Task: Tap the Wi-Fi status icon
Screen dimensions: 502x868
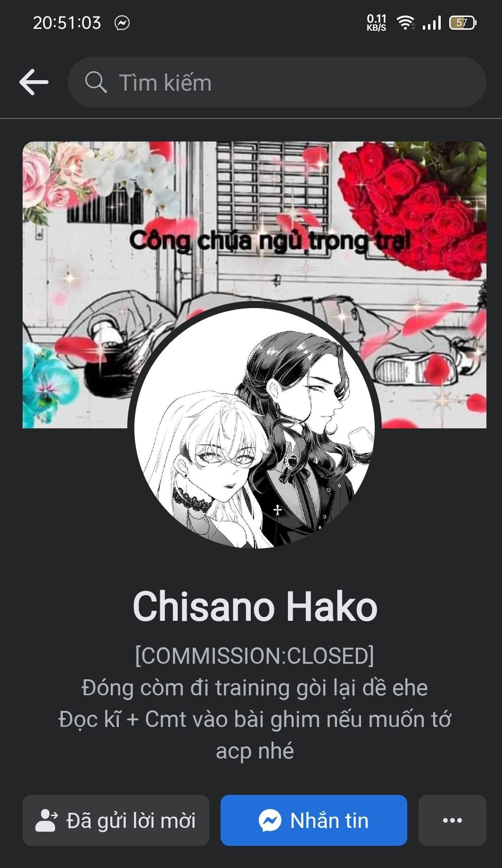Action: (x=405, y=22)
